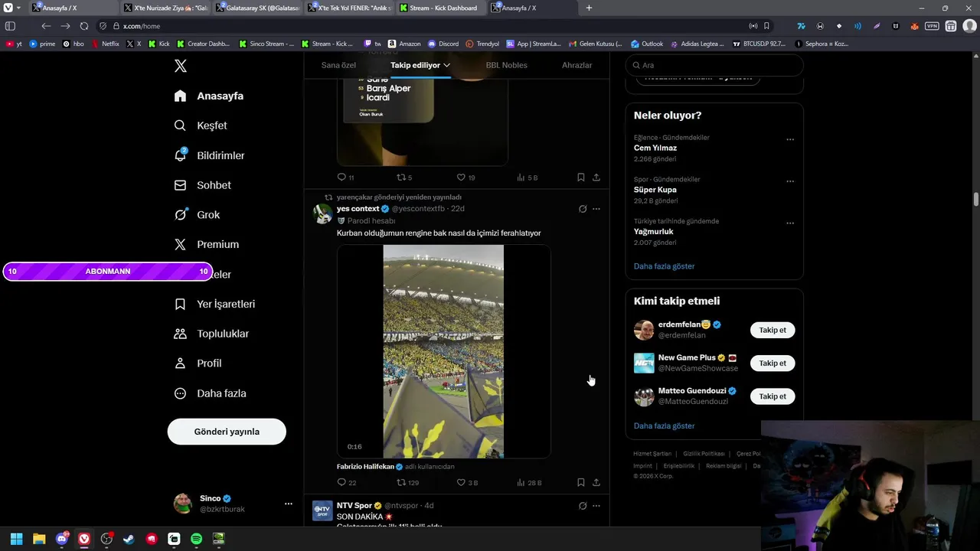Image resolution: width=980 pixels, height=551 pixels.
Task: Open Netflix bookmark in bookmarks bar
Action: point(106,44)
